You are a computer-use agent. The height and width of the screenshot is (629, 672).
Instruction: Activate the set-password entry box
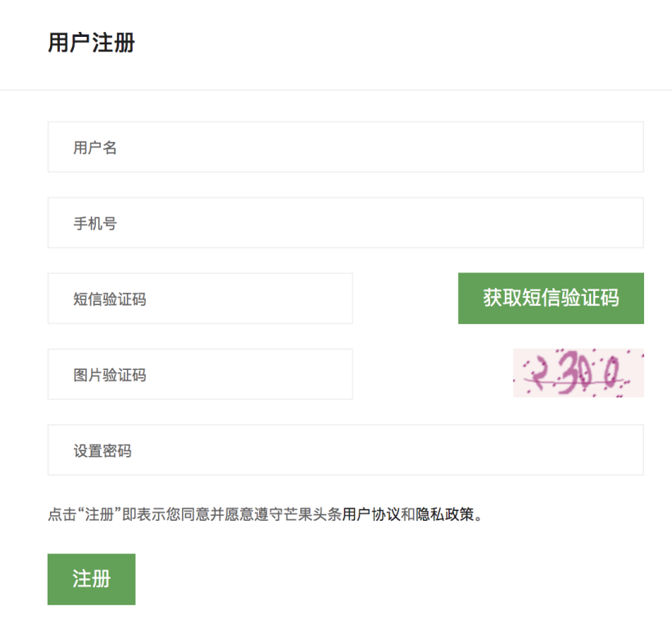click(x=346, y=449)
